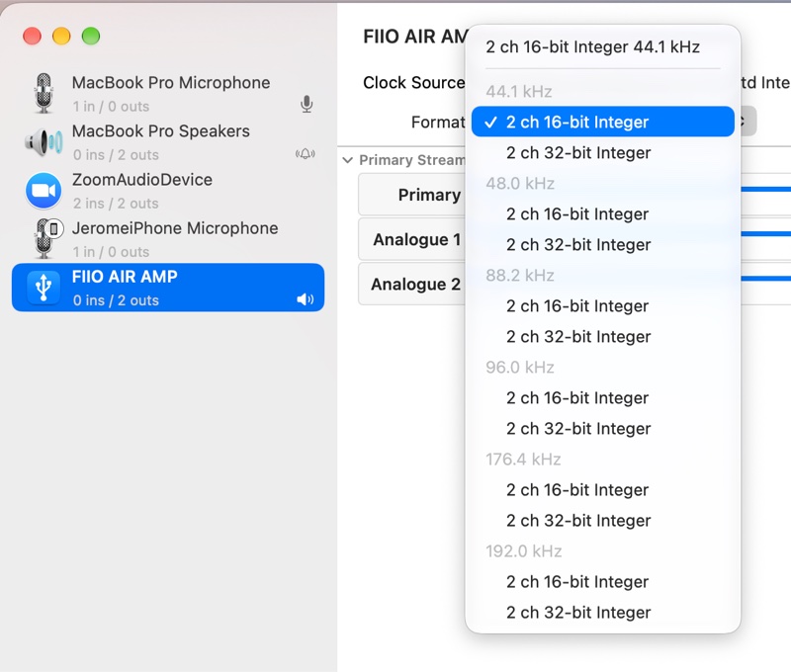Image resolution: width=791 pixels, height=672 pixels.
Task: Select MacBook Pro Microphone in device list
Action: 168,93
